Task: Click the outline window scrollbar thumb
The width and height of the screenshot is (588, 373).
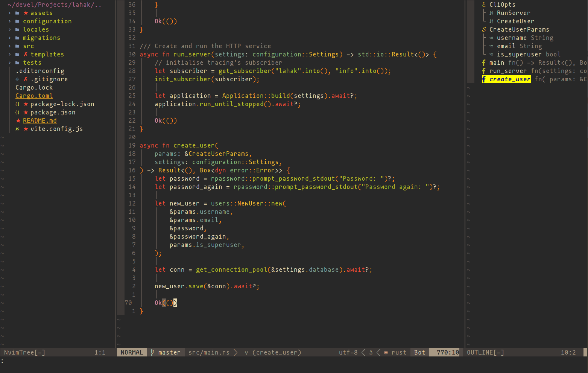Action: pyautogui.click(x=471, y=41)
